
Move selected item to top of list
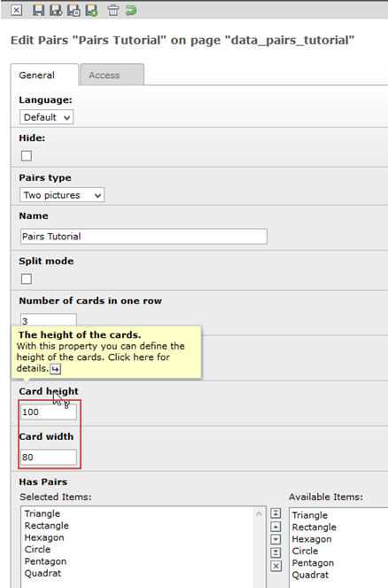pyautogui.click(x=275, y=513)
